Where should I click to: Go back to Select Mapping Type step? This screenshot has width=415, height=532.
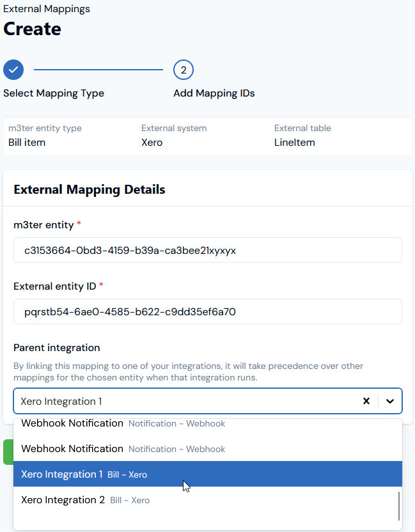pos(54,93)
